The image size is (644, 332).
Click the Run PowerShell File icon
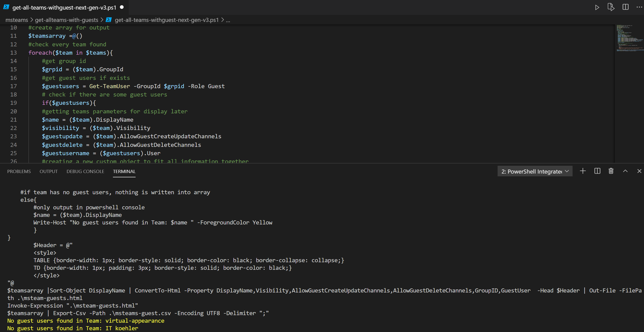pos(611,7)
